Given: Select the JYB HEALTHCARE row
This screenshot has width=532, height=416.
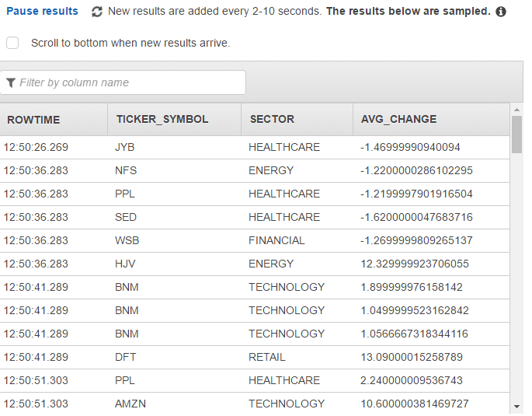Looking at the screenshot, I should 255,148.
